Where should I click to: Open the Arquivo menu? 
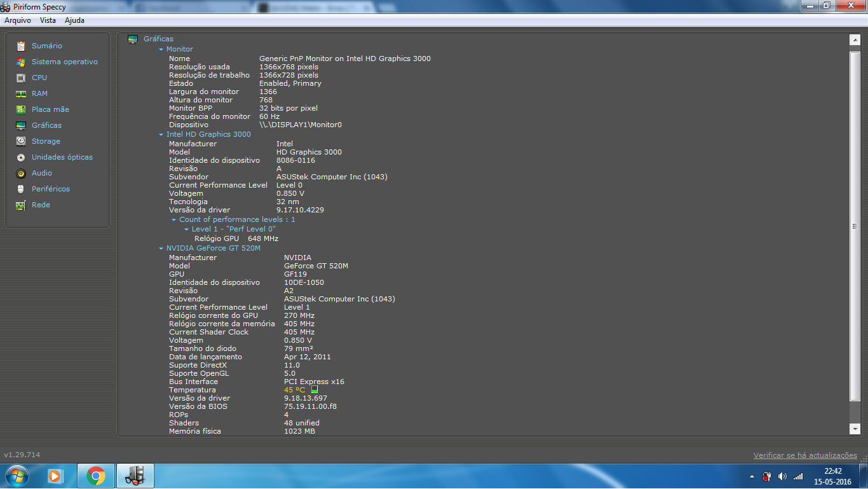coord(18,20)
